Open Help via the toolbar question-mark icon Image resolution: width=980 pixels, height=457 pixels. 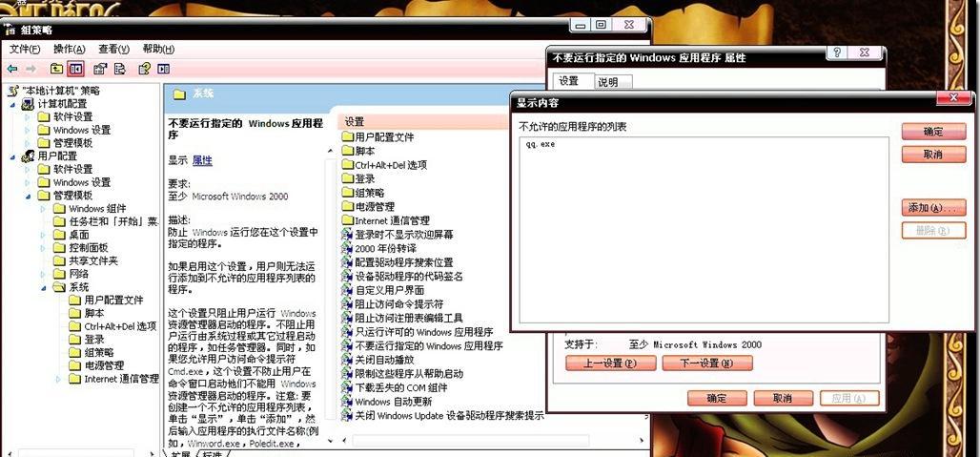[145, 69]
